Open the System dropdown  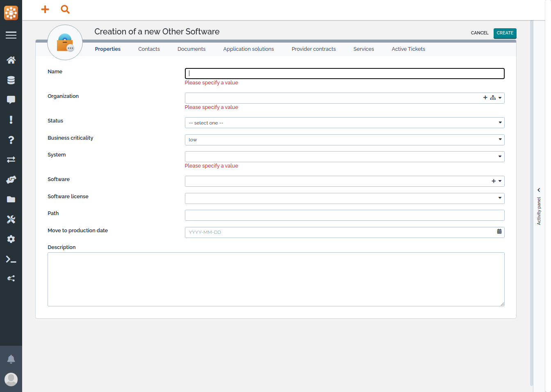pyautogui.click(x=344, y=156)
